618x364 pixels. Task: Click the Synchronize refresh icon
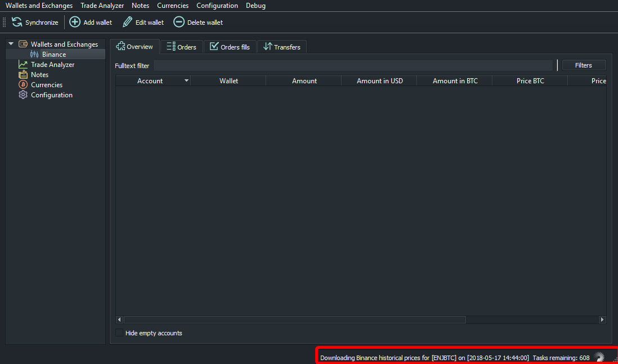click(x=17, y=22)
